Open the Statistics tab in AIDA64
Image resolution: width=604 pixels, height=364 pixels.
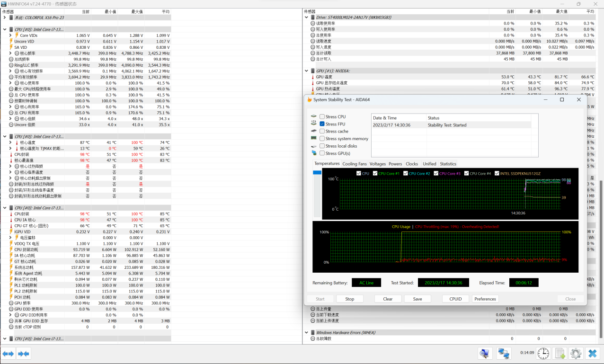click(448, 164)
